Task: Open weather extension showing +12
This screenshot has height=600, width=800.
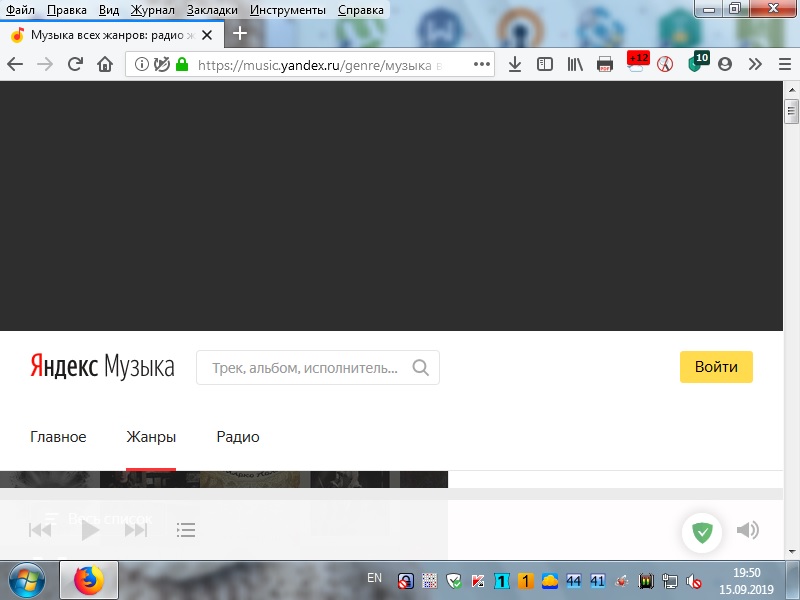Action: 637,62
